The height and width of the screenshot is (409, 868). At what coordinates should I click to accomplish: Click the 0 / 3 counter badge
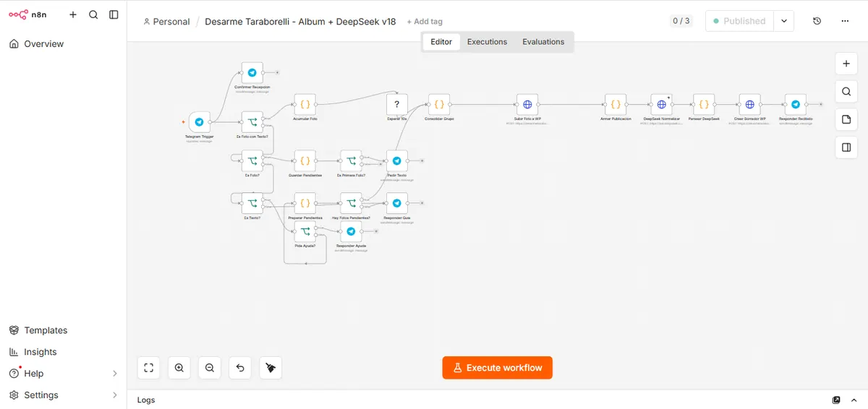[x=681, y=21]
